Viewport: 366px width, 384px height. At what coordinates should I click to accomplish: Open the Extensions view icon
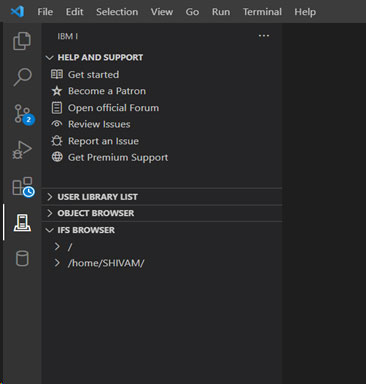coord(23,187)
